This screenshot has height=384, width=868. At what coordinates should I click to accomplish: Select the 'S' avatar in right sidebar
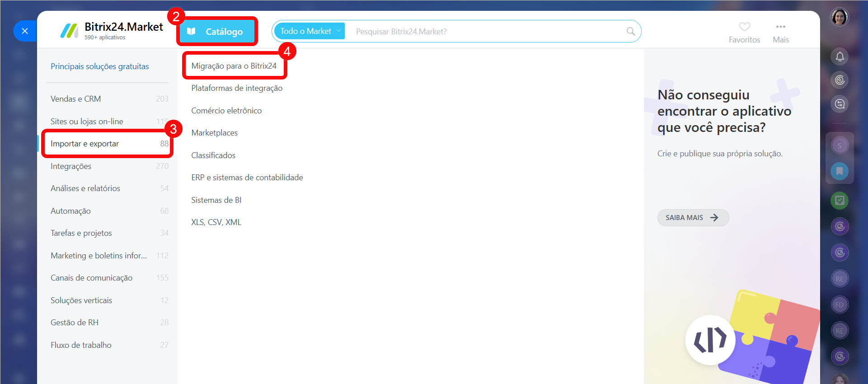[x=840, y=145]
